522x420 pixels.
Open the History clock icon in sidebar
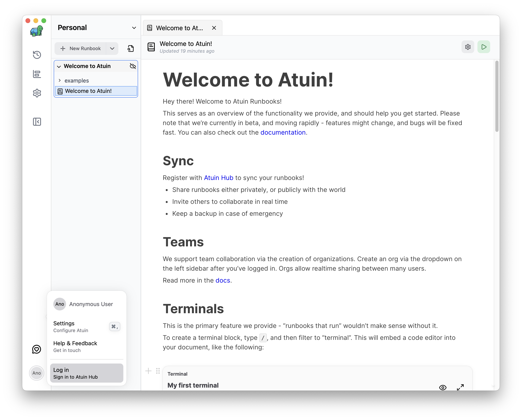click(37, 55)
